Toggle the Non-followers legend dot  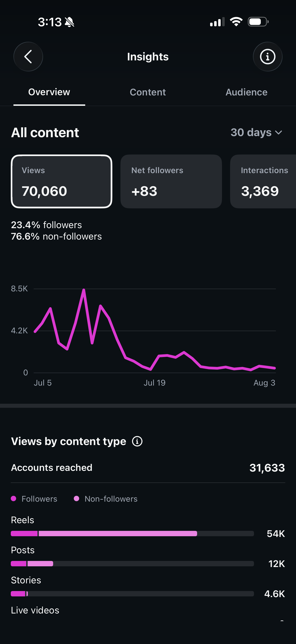click(77, 498)
